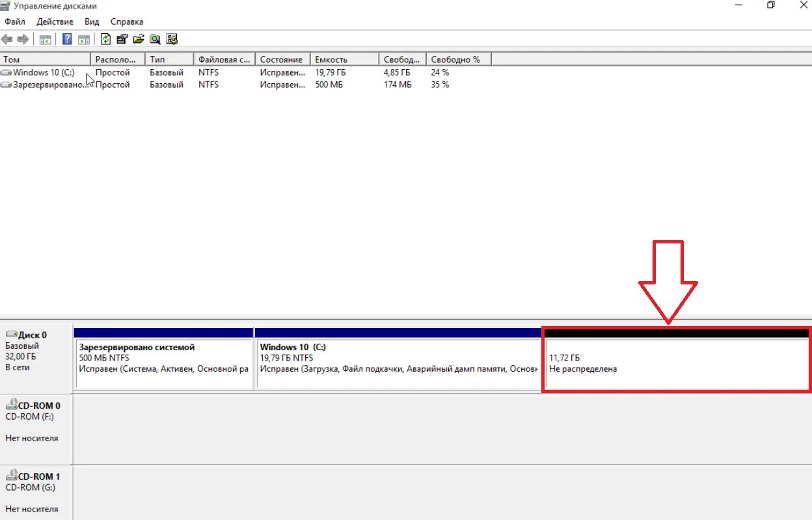Click the CD-ROM 0 drive icon
Screen dimensions: 812x520
(x=11, y=405)
